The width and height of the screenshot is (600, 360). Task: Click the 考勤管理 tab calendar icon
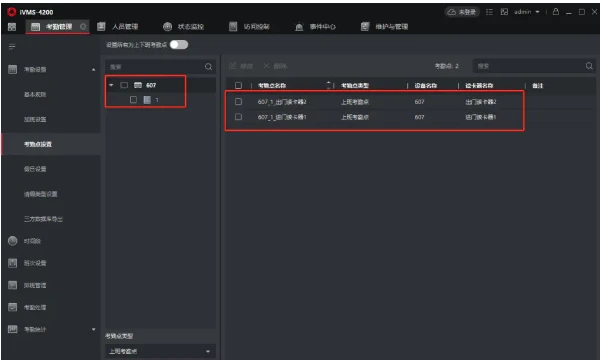[35, 27]
